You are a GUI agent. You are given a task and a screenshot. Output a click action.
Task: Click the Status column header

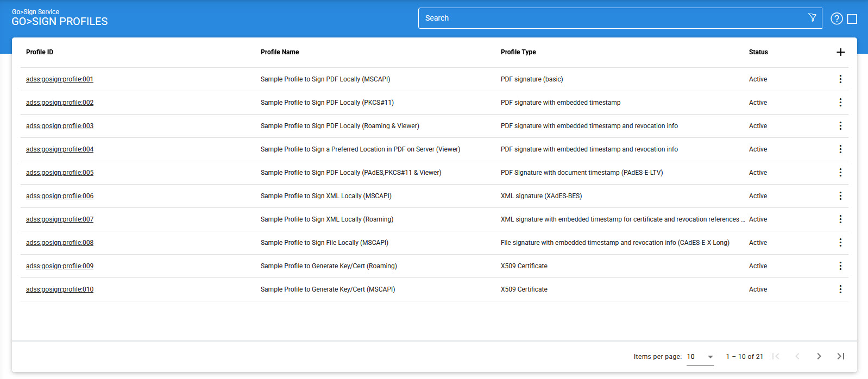pos(758,52)
